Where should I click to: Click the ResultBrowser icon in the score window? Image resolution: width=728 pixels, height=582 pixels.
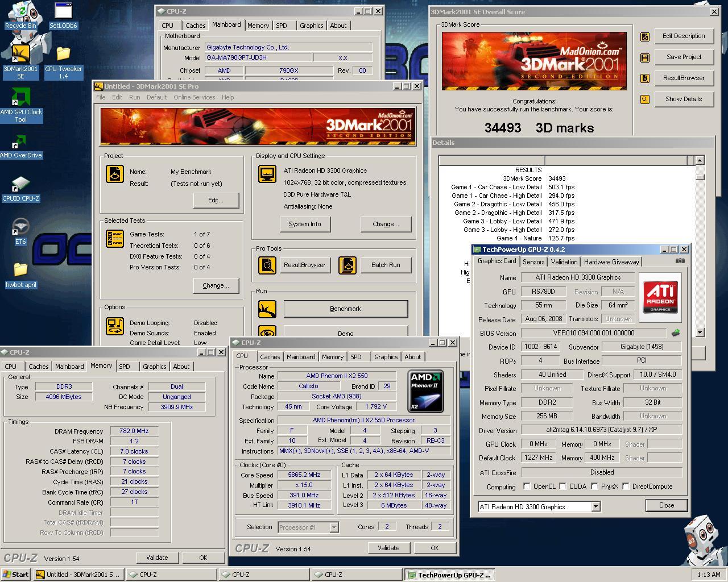click(645, 78)
